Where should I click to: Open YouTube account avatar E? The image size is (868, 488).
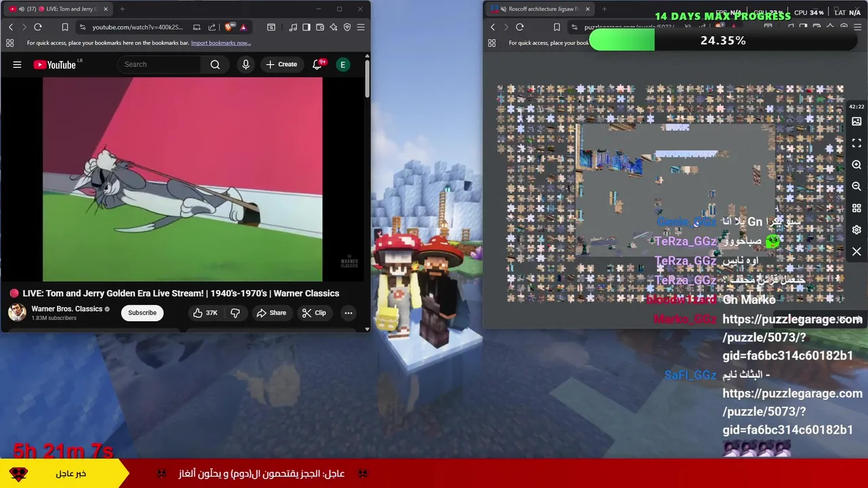tap(343, 64)
